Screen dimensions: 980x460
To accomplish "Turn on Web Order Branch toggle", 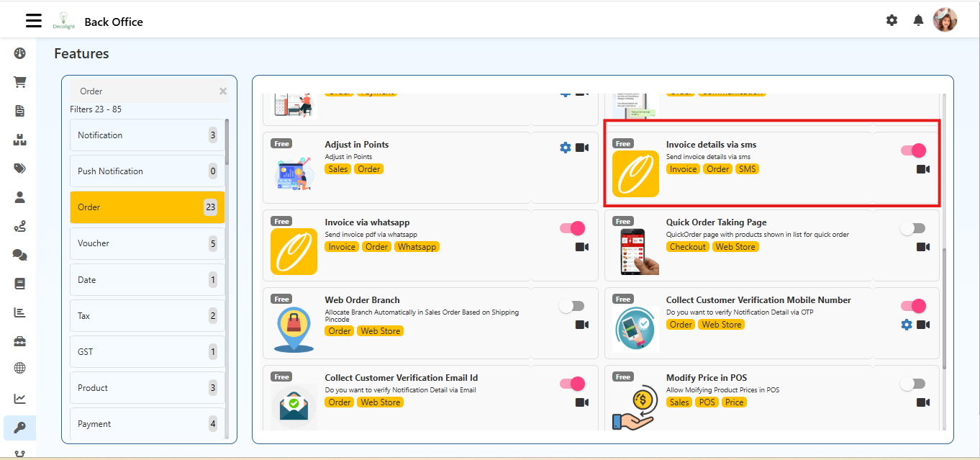I will [x=571, y=306].
